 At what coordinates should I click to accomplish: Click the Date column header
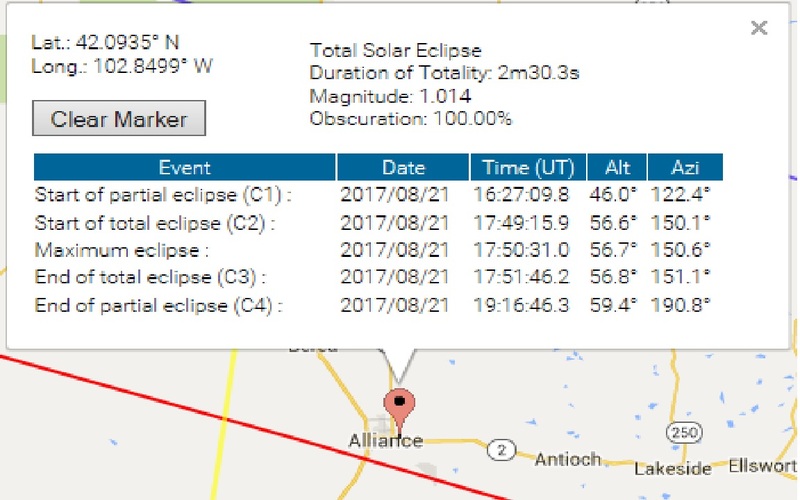coord(403,167)
